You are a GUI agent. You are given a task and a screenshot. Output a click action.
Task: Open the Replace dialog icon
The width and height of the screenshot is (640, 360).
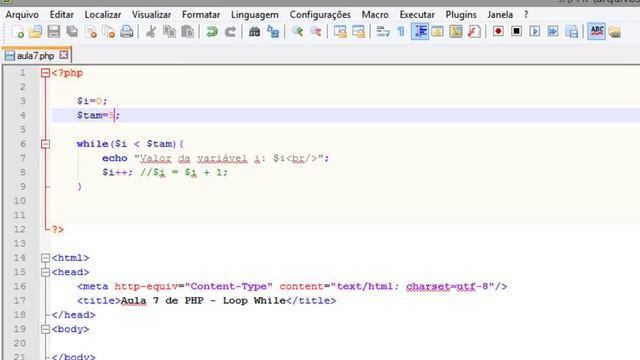click(273, 32)
